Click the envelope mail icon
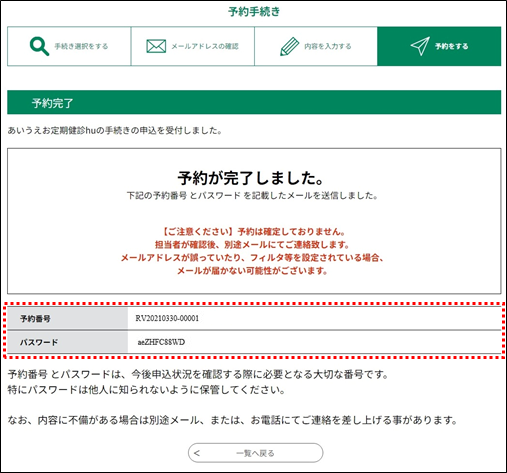 (x=156, y=46)
